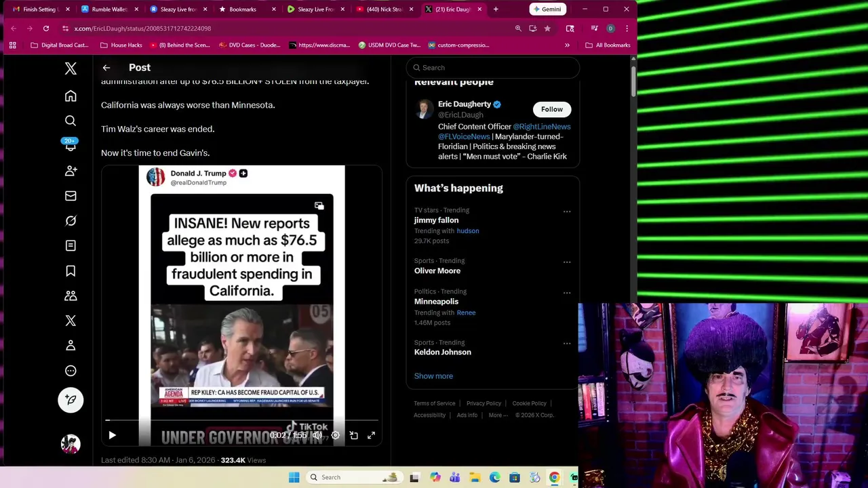
Task: Open Notifications bell with 20+ badge
Action: [x=71, y=145]
